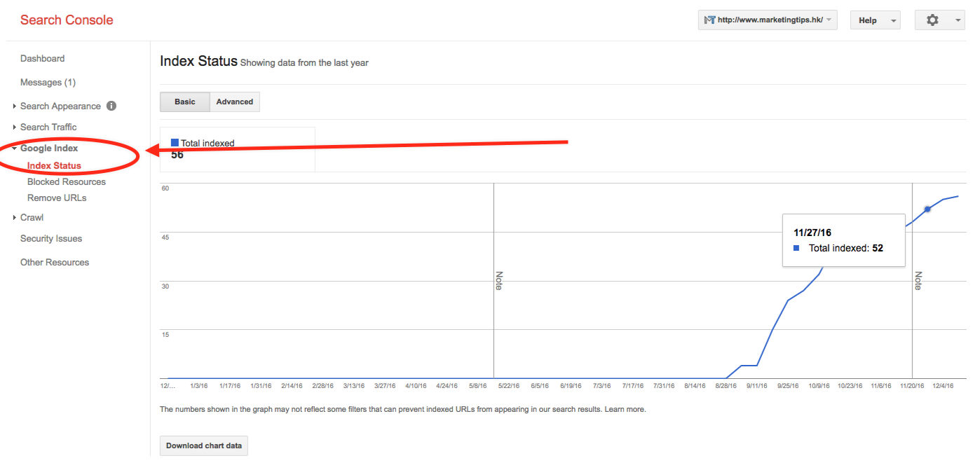Open Dashboard in the sidebar

(x=42, y=59)
